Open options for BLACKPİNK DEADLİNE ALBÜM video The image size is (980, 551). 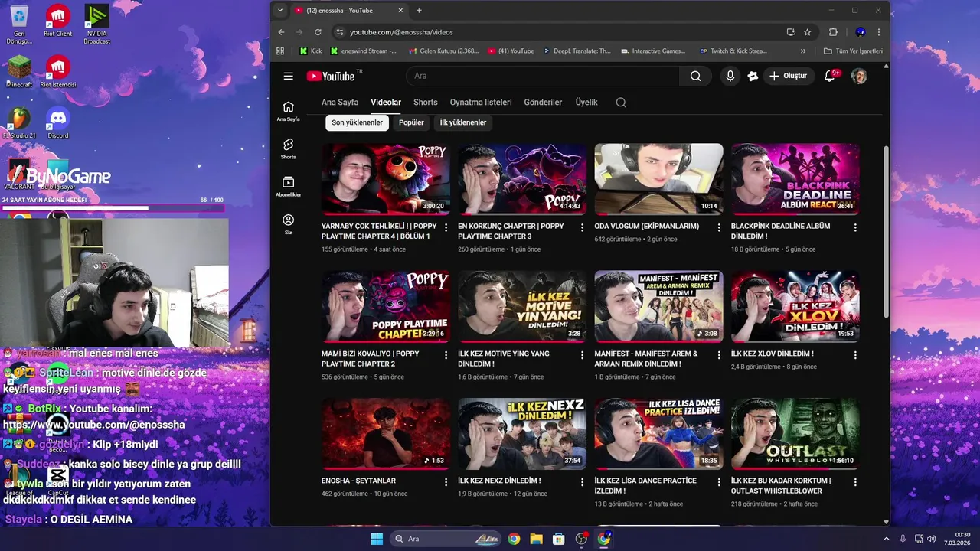[855, 227]
